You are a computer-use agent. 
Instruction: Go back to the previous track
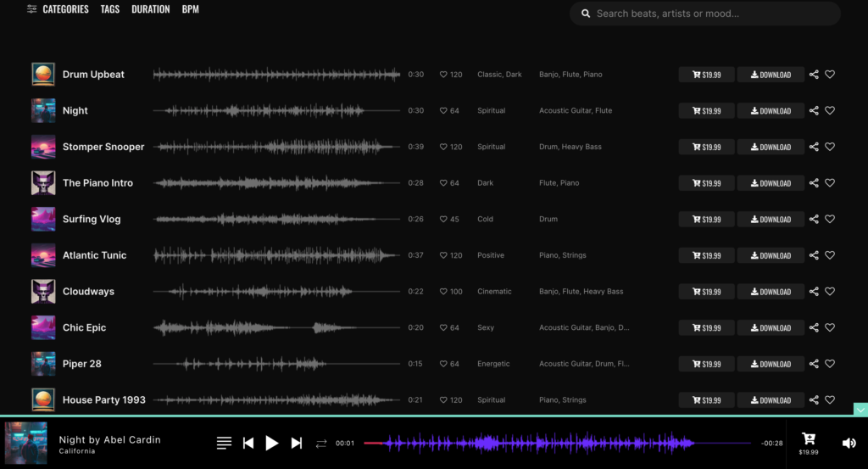click(248, 443)
